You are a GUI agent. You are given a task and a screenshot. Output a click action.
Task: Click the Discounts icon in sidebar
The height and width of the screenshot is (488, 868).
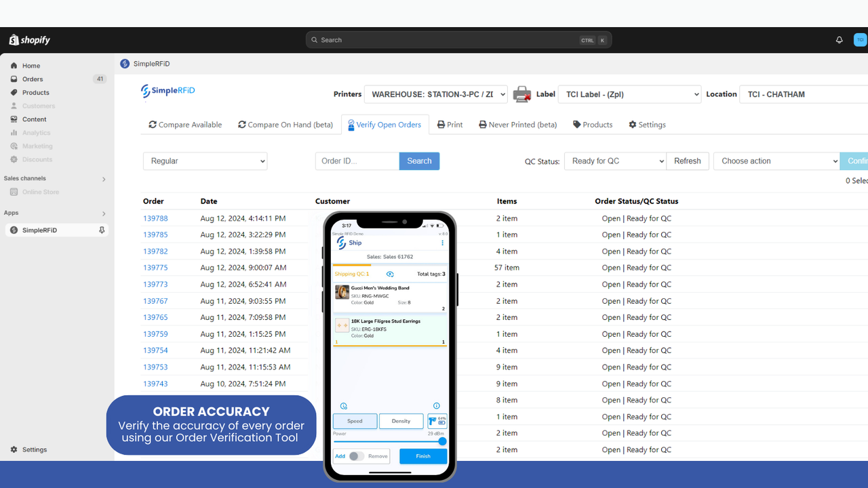14,159
